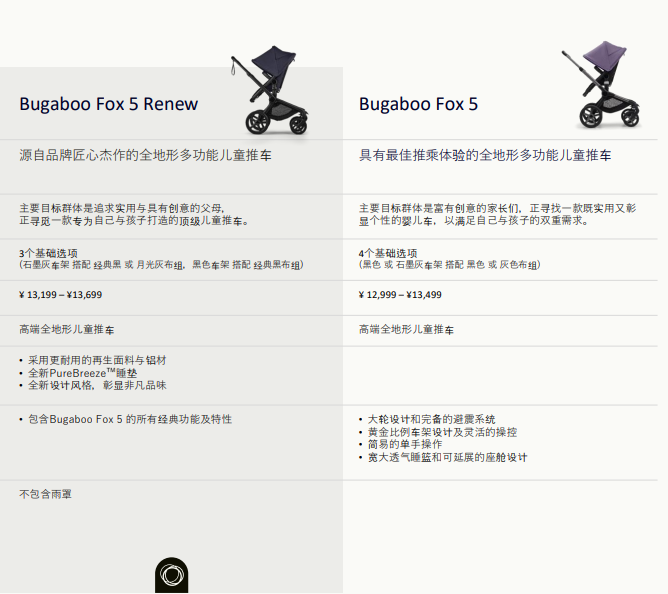Select the Bugaboo Fox 5 Renew heading

click(x=109, y=104)
